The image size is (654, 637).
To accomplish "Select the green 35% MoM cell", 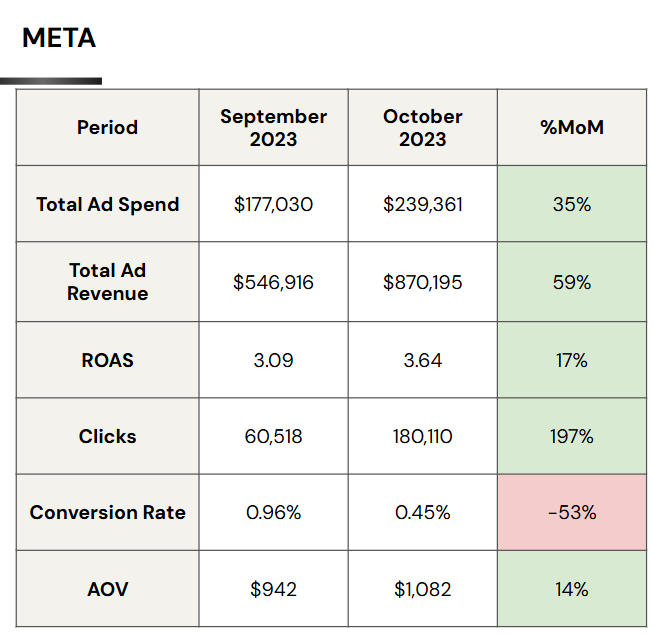I will pos(572,204).
